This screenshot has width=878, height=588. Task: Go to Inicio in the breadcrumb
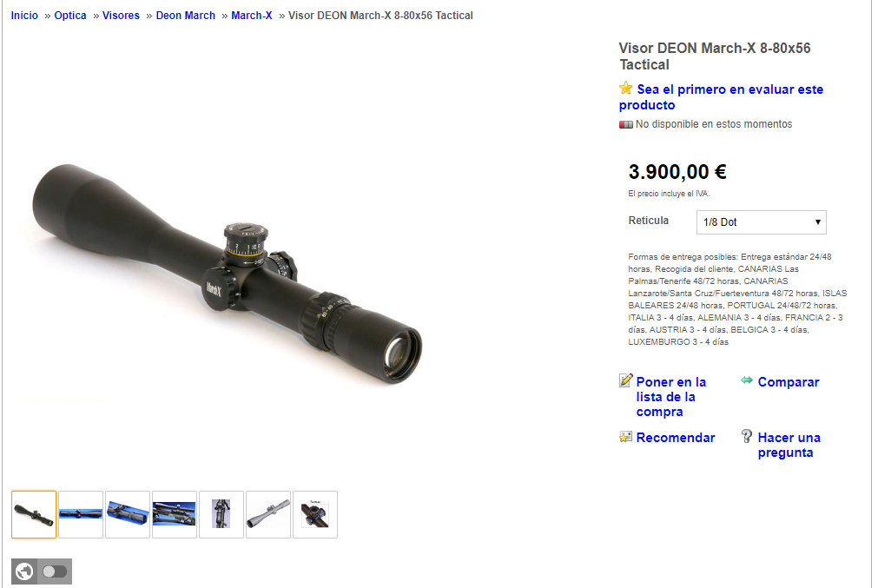click(x=24, y=16)
